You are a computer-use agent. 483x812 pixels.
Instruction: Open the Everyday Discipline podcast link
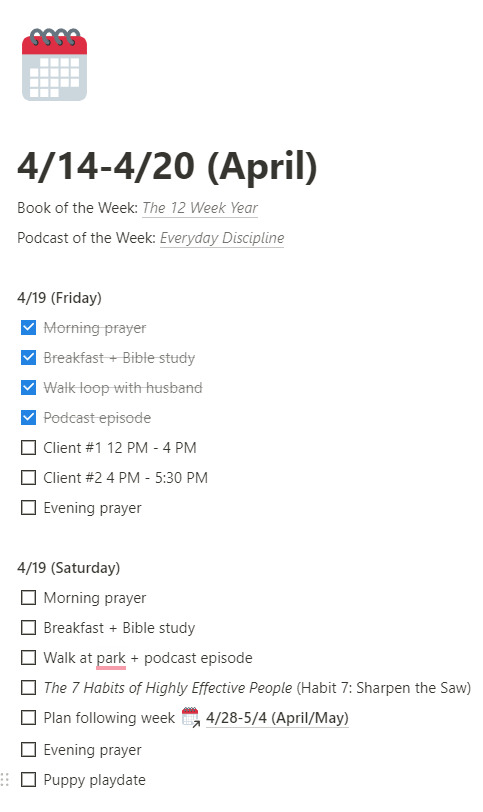click(222, 238)
